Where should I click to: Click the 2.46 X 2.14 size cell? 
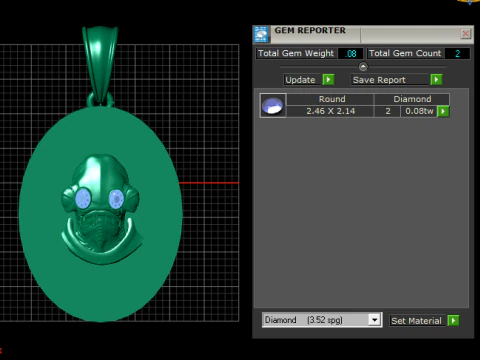click(330, 111)
